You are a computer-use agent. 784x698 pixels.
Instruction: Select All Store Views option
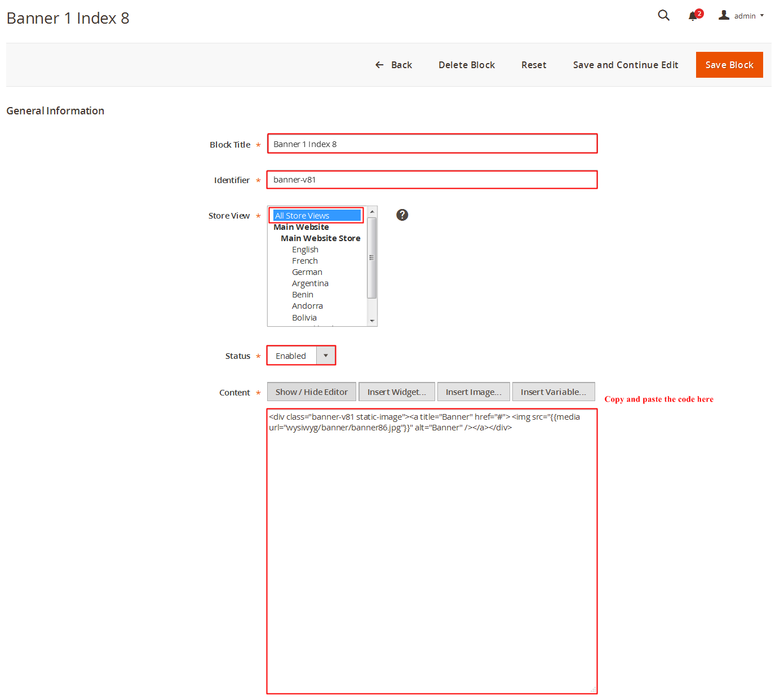point(317,215)
